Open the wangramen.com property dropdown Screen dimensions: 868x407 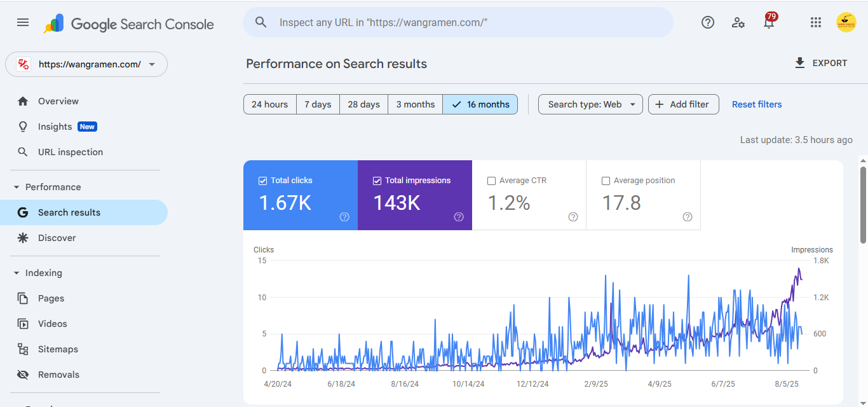pyautogui.click(x=86, y=64)
